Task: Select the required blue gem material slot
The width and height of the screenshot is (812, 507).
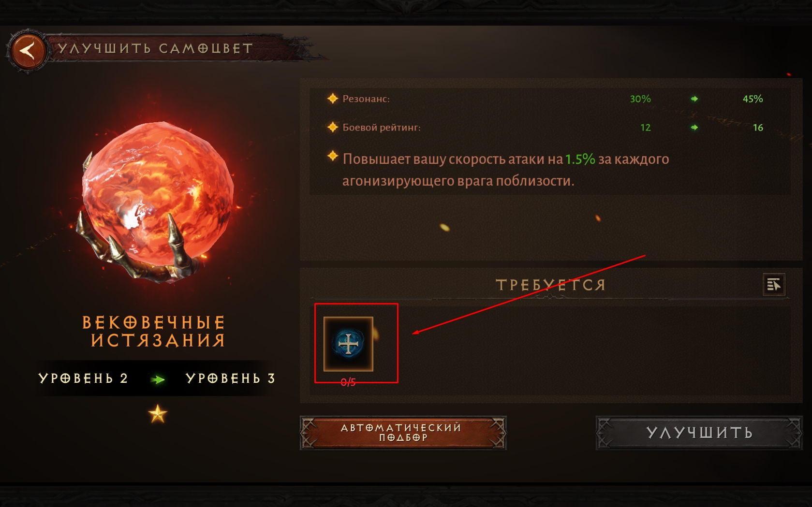Action: (x=348, y=344)
